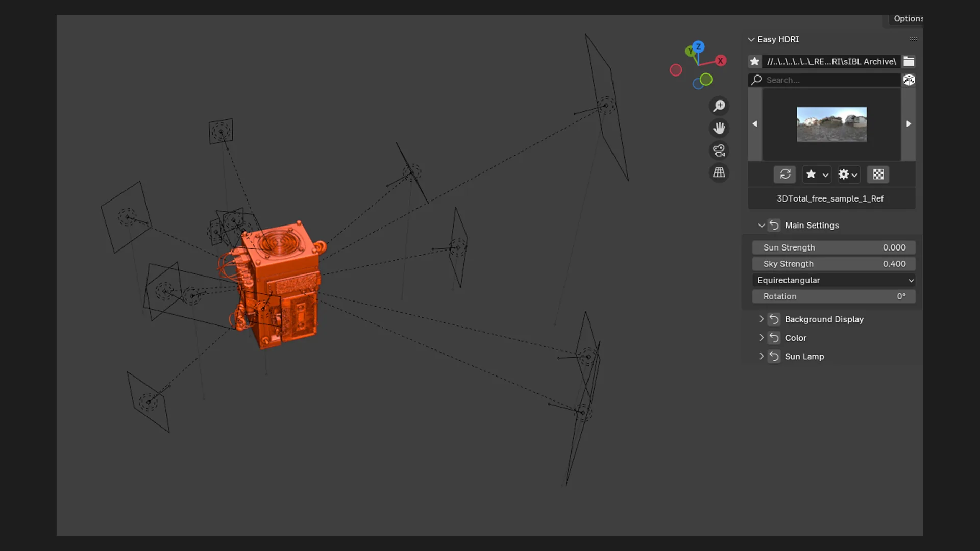Viewport: 980px width, 551px height.
Task: Click the checkerboard icon button
Action: (878, 174)
